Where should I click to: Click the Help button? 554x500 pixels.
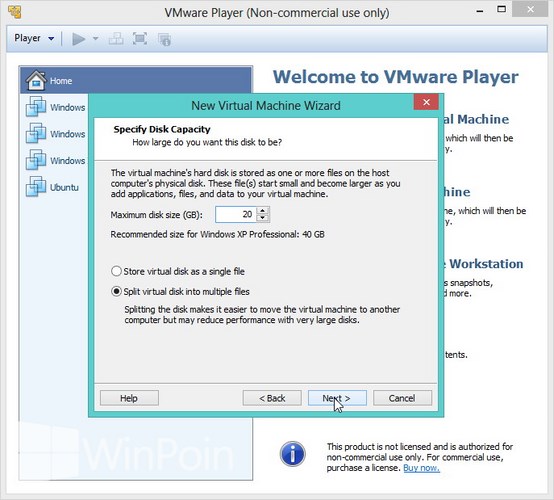coord(129,398)
